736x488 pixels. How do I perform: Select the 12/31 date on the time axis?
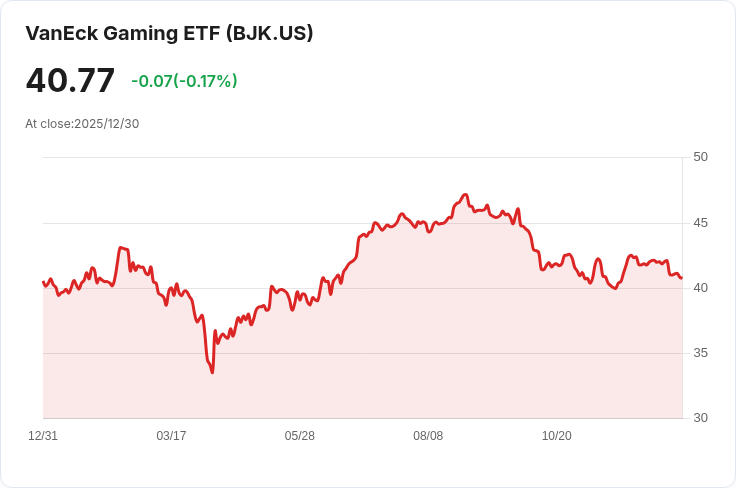click(43, 436)
